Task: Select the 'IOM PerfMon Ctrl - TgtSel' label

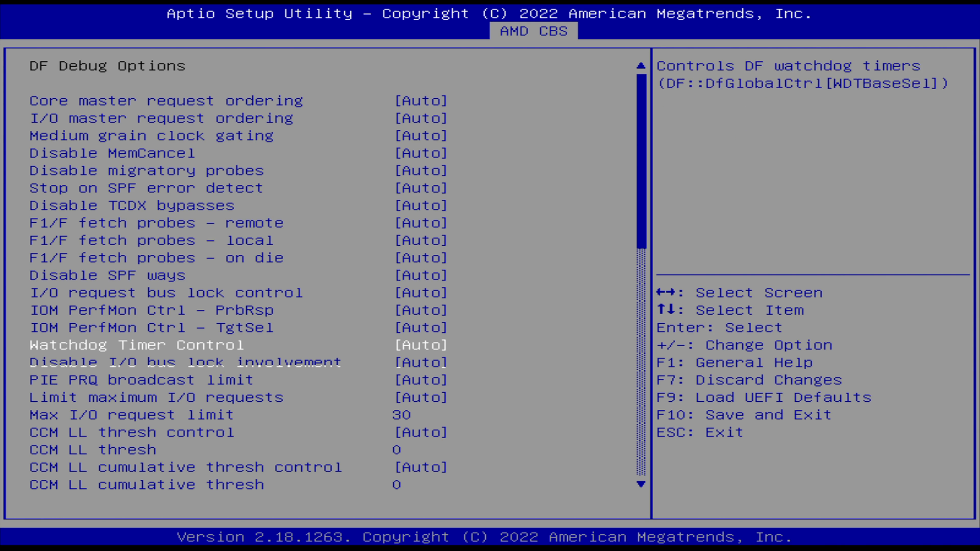Action: (x=151, y=328)
